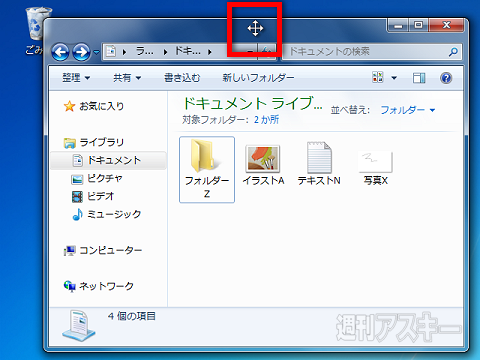Expand the arrow after the ラ... breadcrumb
Viewport: 480px width, 360px height.
(x=165, y=52)
